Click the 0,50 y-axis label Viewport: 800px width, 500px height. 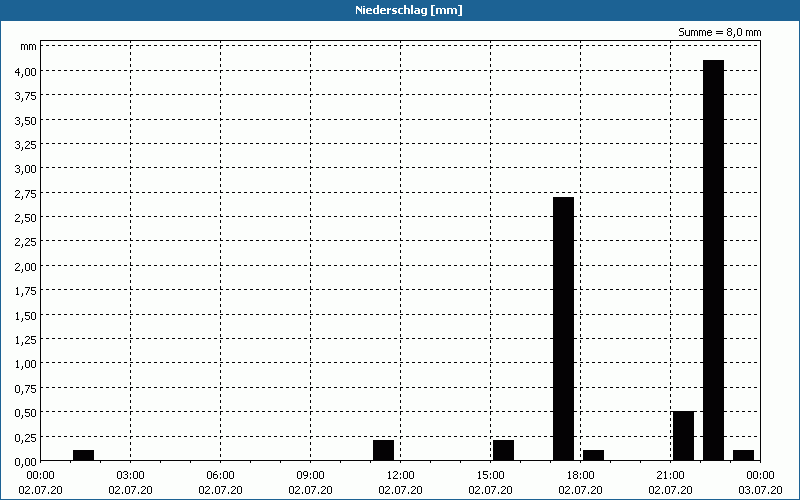26,413
